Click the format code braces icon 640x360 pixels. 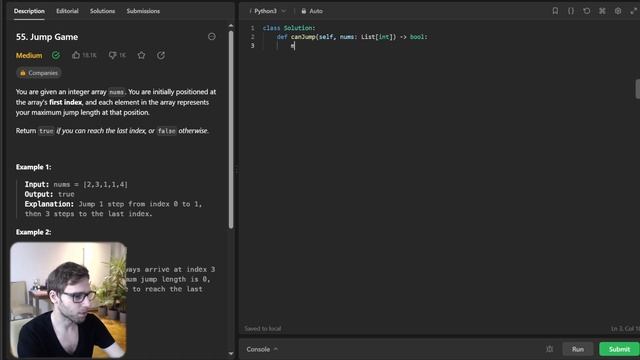point(571,11)
